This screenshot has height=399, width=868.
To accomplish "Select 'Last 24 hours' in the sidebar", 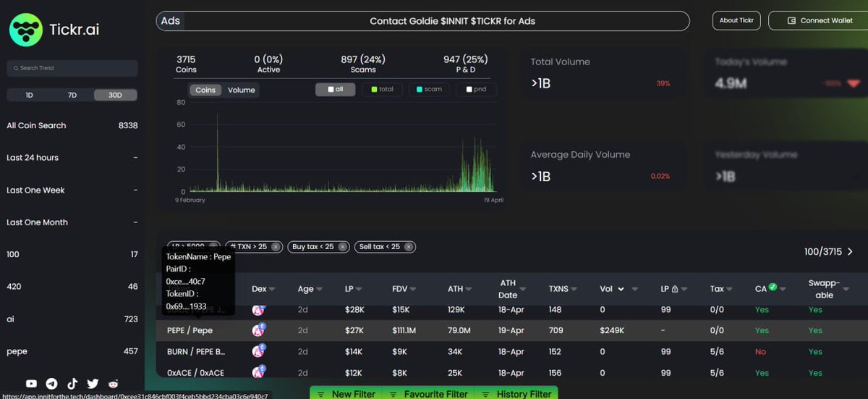I will pos(72,157).
